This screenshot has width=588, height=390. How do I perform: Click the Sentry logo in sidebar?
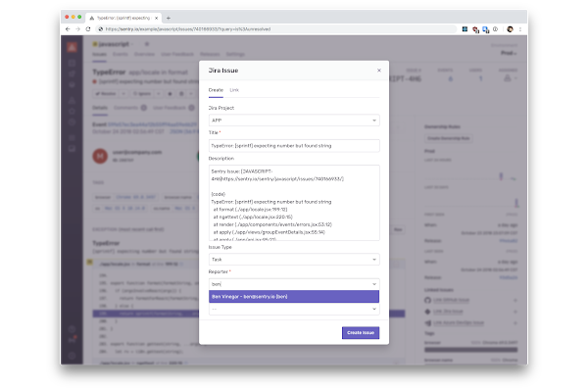(x=72, y=47)
